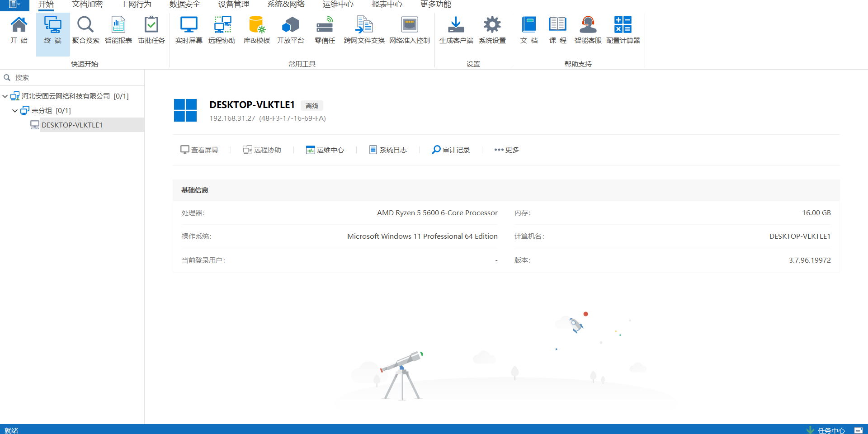Viewport: 868px width, 434px height.
Task: Click the 就绪 status bar text
Action: pos(11,430)
